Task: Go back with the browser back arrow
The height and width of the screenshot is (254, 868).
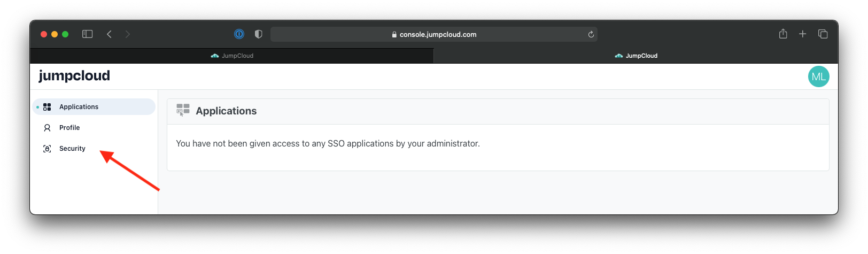Action: (109, 34)
